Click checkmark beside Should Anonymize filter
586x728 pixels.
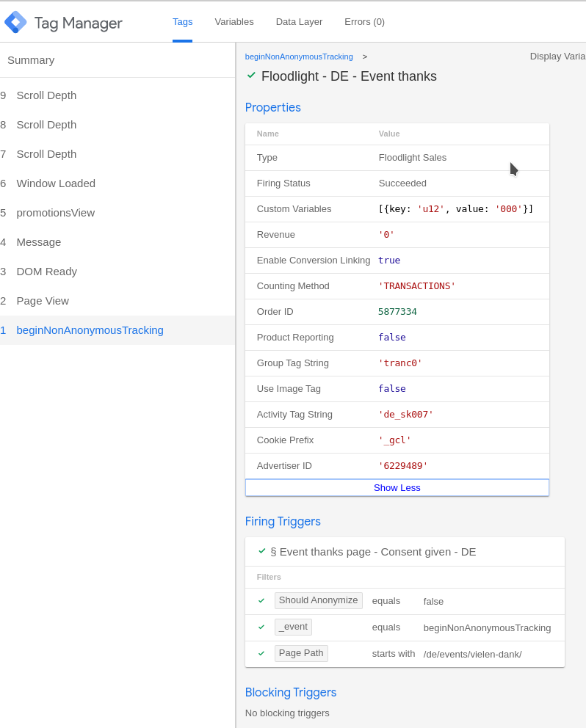click(261, 600)
